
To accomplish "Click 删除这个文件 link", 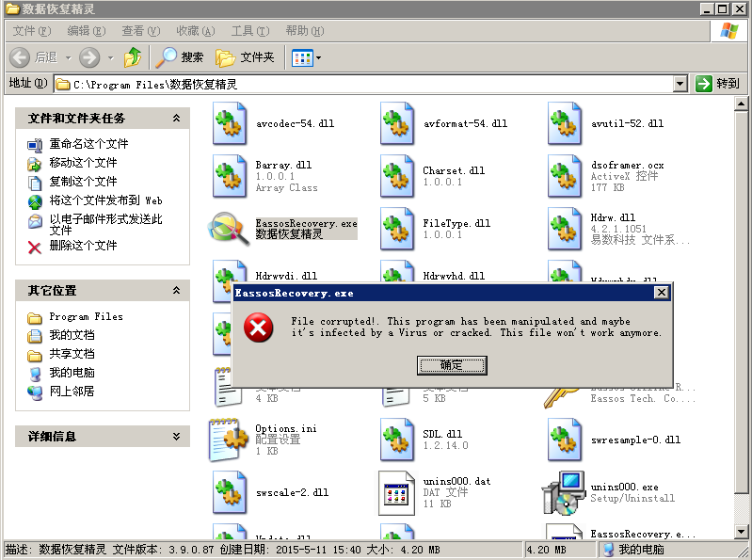I will pyautogui.click(x=83, y=246).
